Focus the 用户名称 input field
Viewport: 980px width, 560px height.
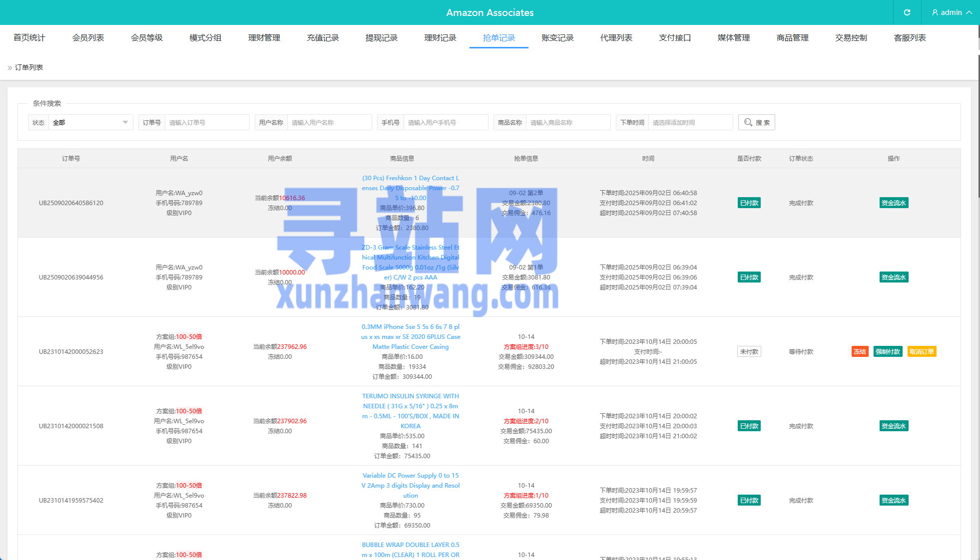(329, 122)
